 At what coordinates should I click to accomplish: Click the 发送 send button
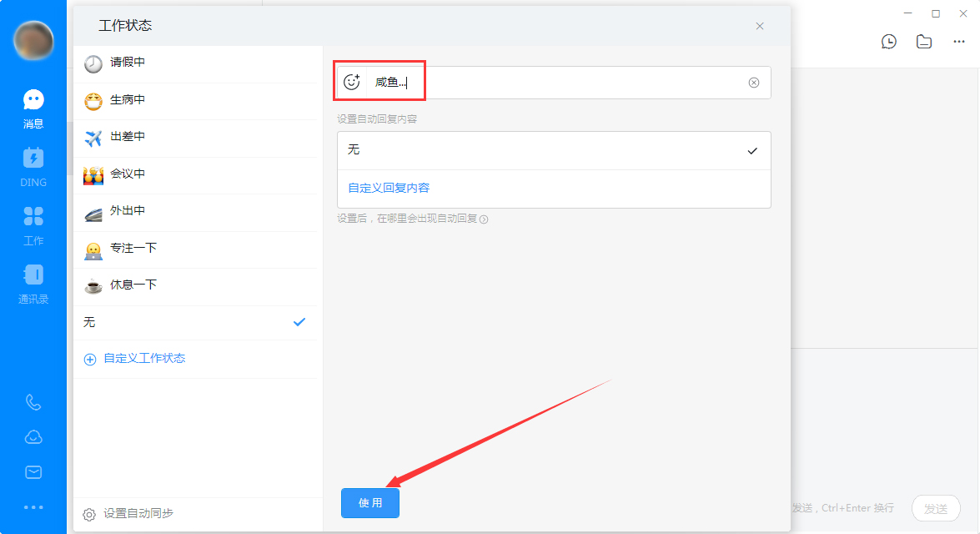(x=936, y=508)
